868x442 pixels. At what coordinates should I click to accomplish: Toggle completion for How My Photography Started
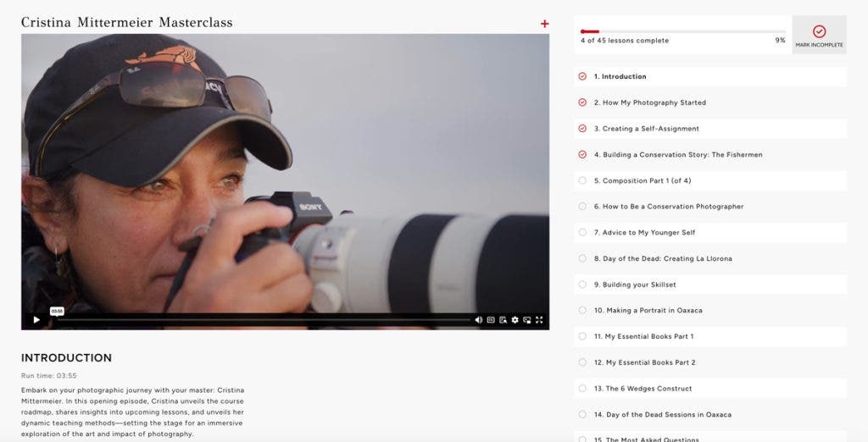582,102
